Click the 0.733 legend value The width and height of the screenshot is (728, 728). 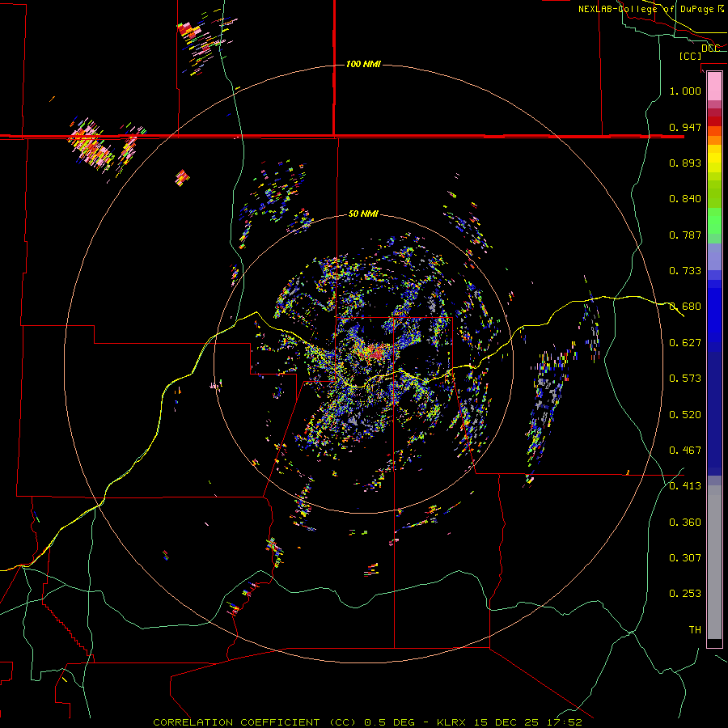[685, 271]
